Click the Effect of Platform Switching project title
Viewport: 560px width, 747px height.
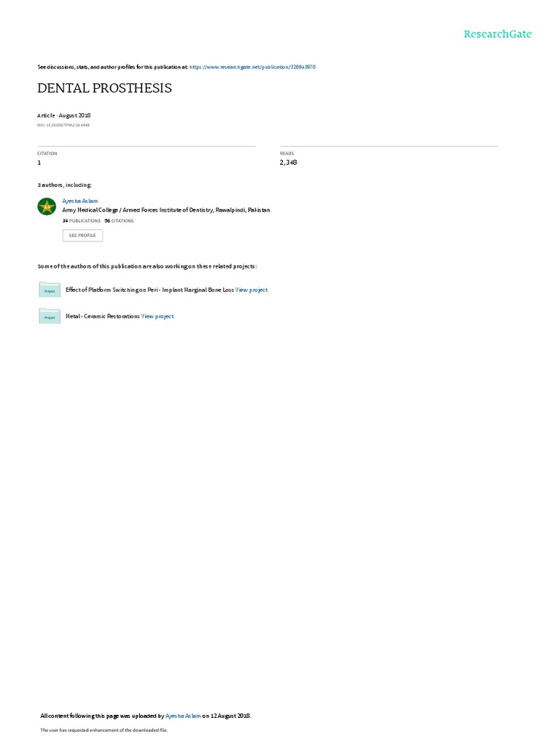point(149,290)
